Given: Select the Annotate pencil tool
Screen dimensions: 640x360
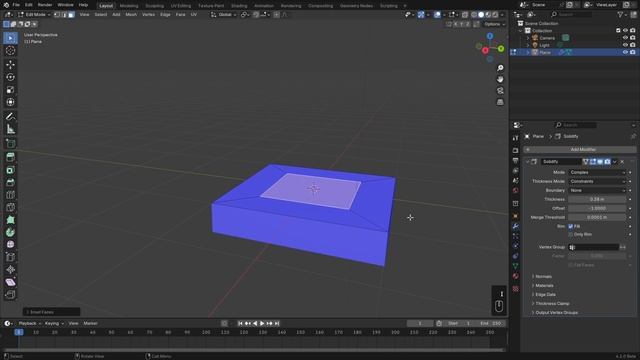Looking at the screenshot, I should [10, 117].
